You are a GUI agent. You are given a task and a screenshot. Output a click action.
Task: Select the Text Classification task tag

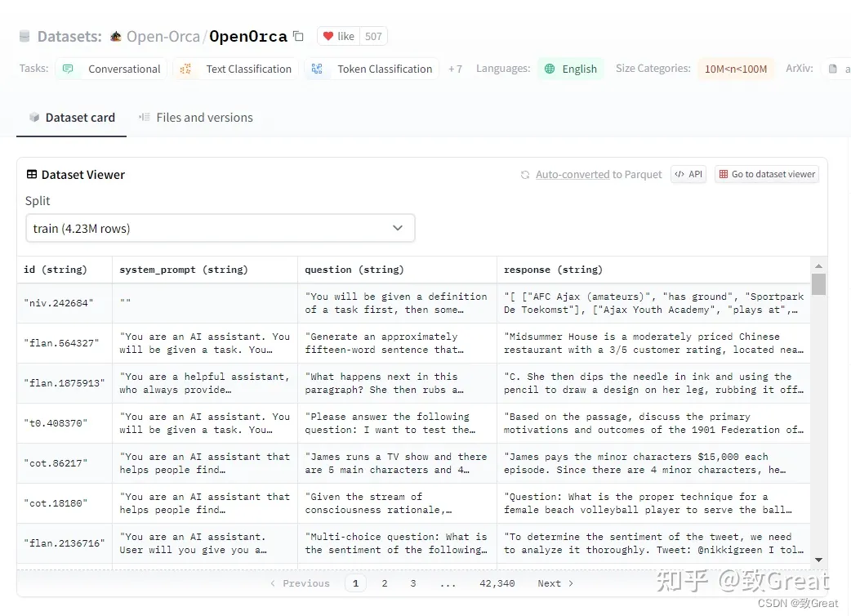(235, 69)
